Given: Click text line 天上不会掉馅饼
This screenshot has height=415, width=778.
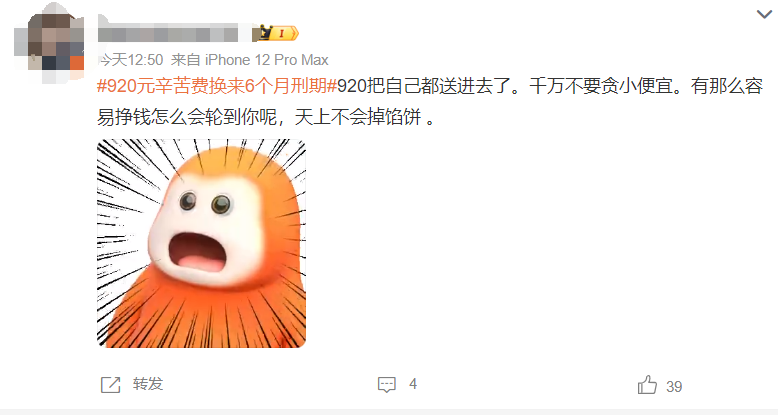Looking at the screenshot, I should click(x=358, y=117).
